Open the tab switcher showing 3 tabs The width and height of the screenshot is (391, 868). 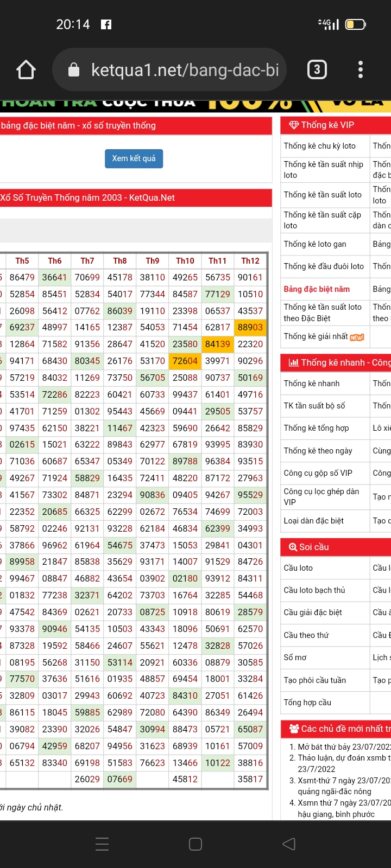(317, 69)
